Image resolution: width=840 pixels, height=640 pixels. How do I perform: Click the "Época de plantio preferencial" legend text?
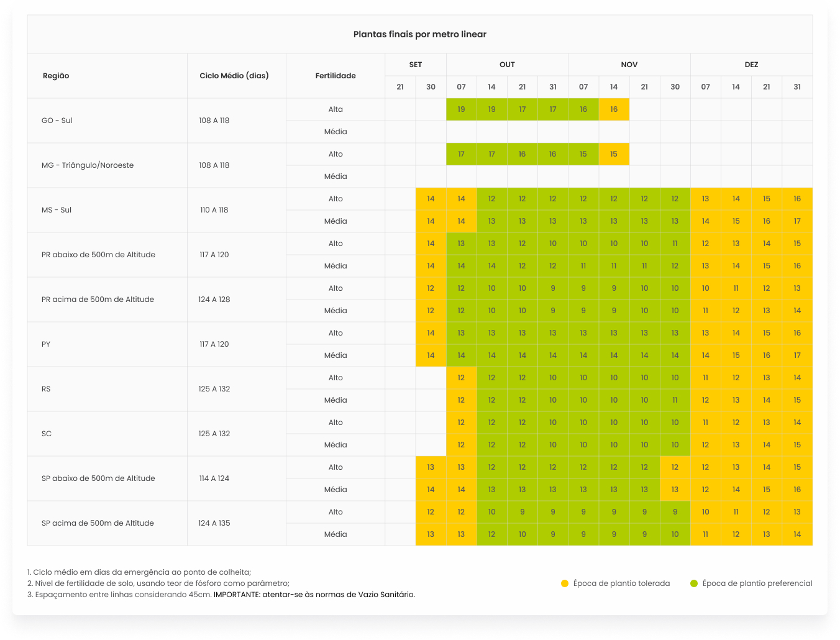click(757, 583)
